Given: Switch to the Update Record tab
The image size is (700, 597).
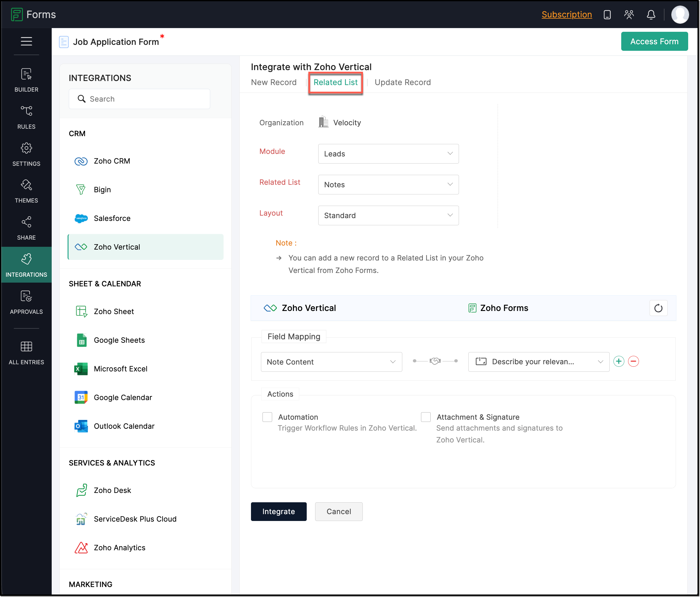Looking at the screenshot, I should 402,82.
